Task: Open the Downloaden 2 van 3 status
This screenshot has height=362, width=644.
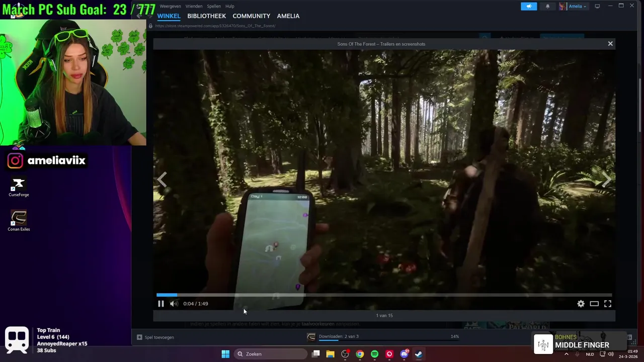Action: (x=339, y=336)
